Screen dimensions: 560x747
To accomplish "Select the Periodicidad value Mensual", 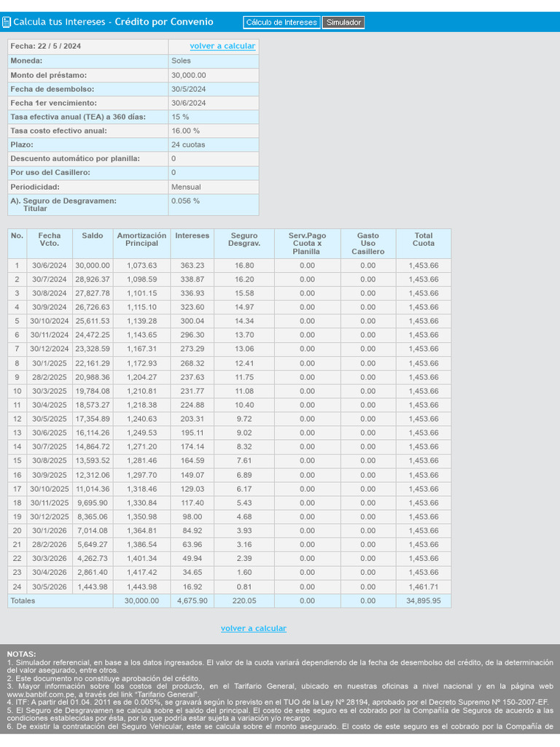I will click(186, 187).
